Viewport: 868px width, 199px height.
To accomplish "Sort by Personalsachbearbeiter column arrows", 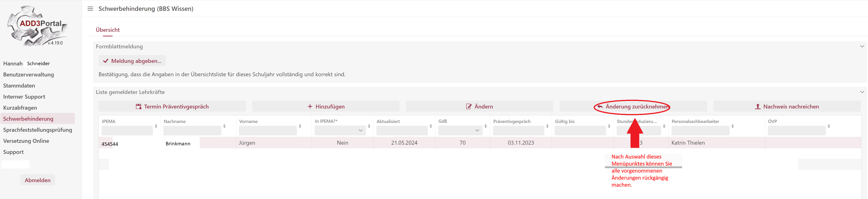I will 733,126.
